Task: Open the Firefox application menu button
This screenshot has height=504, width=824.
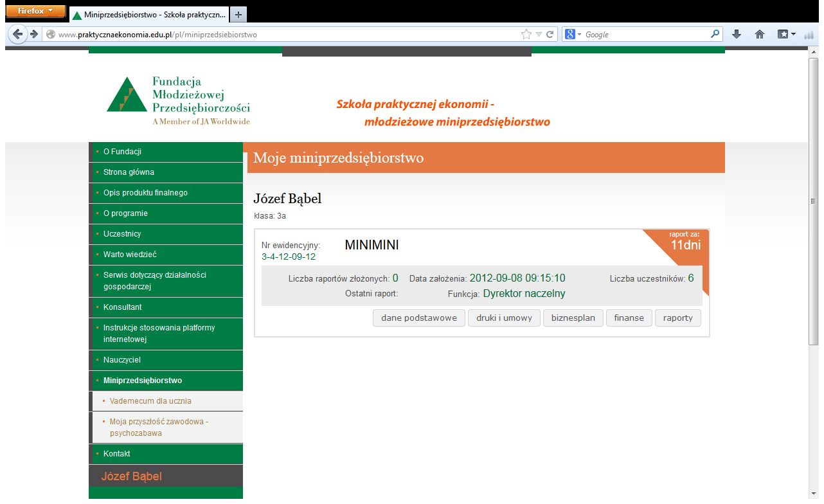Action: (x=35, y=11)
